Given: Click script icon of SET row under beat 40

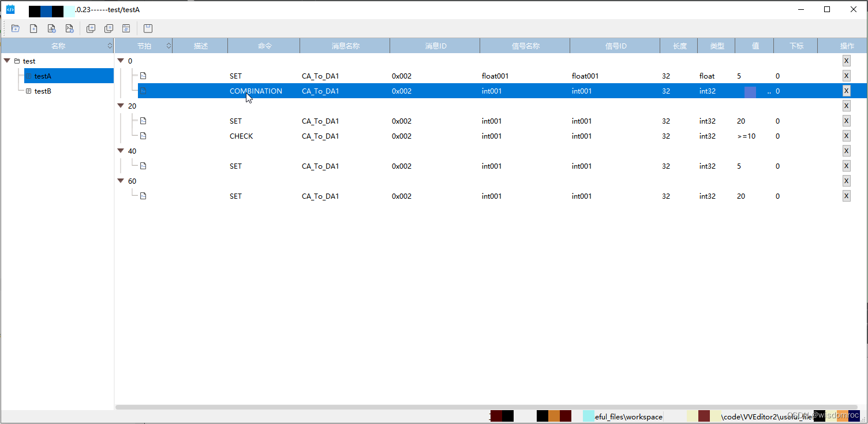Looking at the screenshot, I should [143, 166].
